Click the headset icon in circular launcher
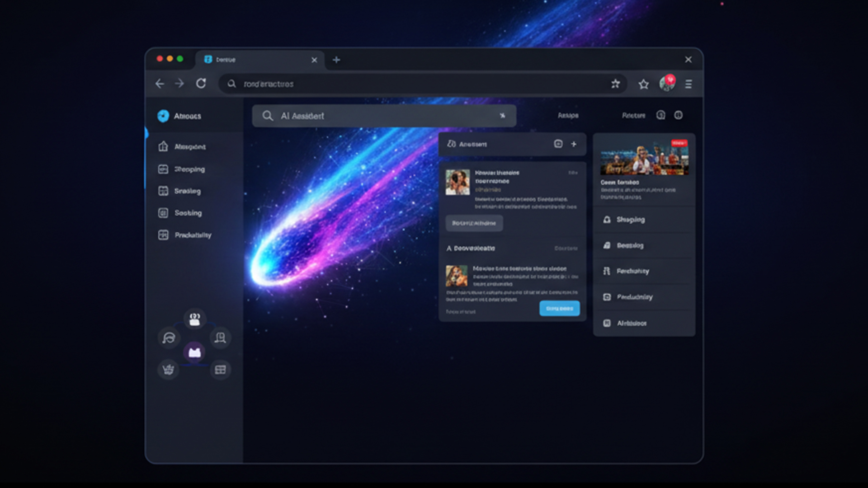The image size is (868, 488). (169, 338)
